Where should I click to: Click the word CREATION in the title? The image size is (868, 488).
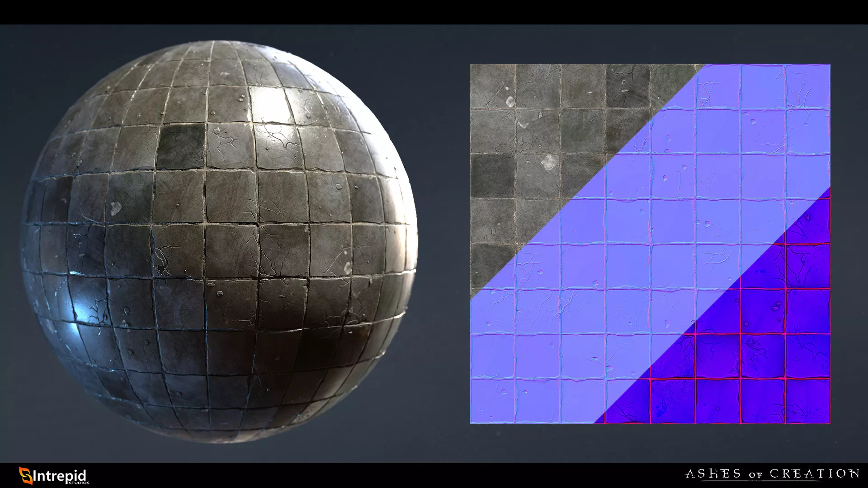[x=814, y=474]
